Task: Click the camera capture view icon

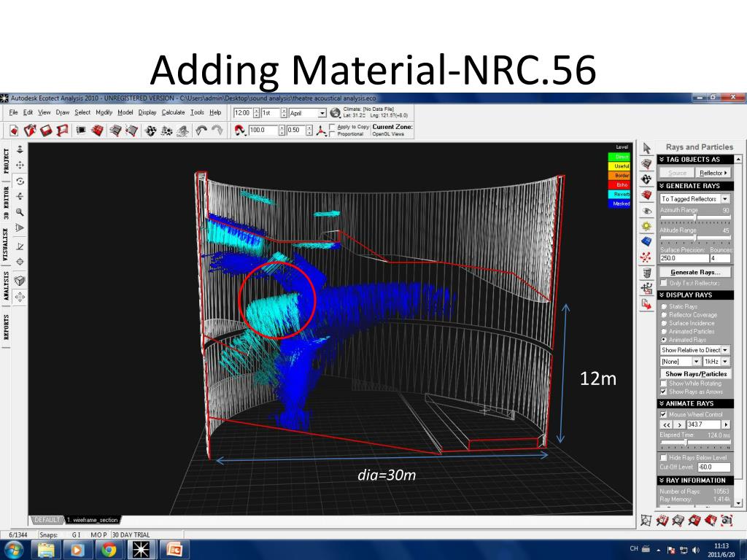Action: (x=727, y=520)
